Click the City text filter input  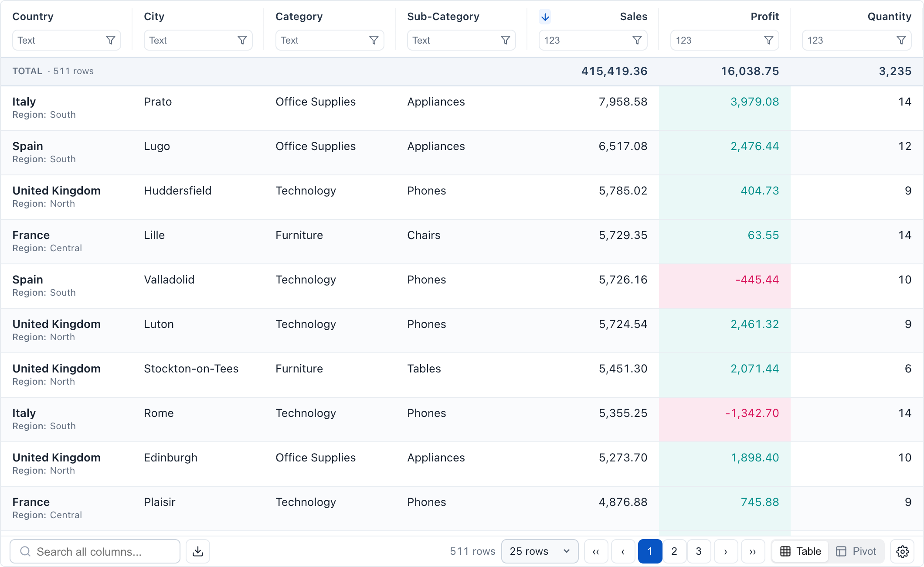[198, 40]
